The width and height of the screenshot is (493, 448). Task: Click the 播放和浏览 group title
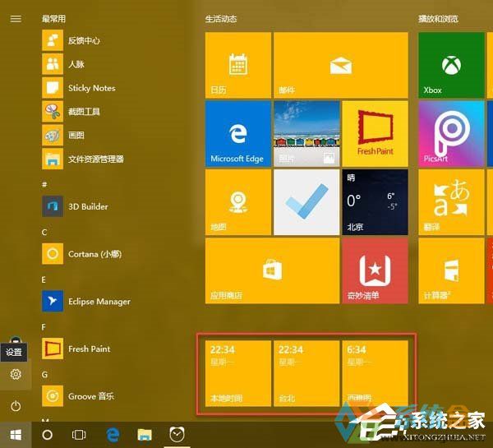click(438, 19)
